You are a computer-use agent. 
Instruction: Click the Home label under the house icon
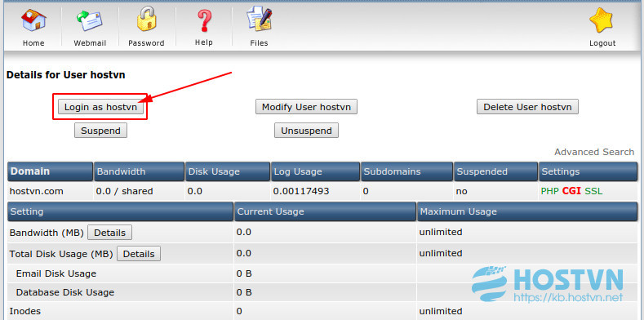tap(33, 43)
